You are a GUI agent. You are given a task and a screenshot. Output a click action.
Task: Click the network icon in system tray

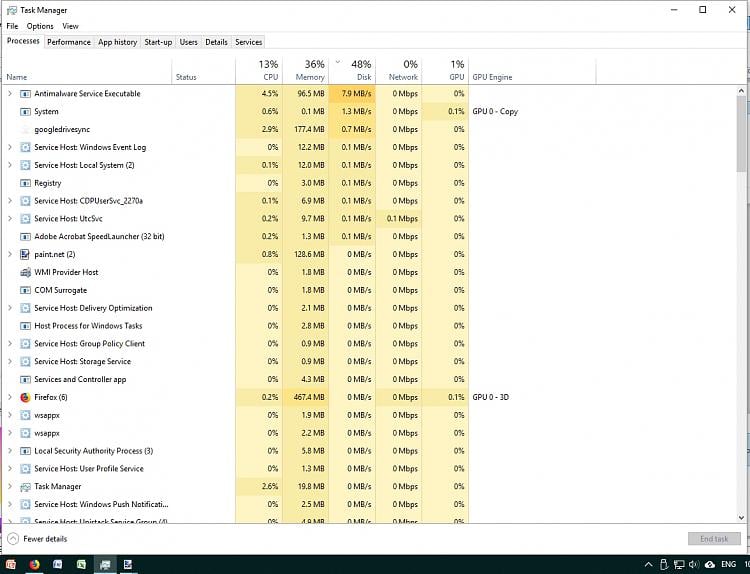[x=679, y=565]
